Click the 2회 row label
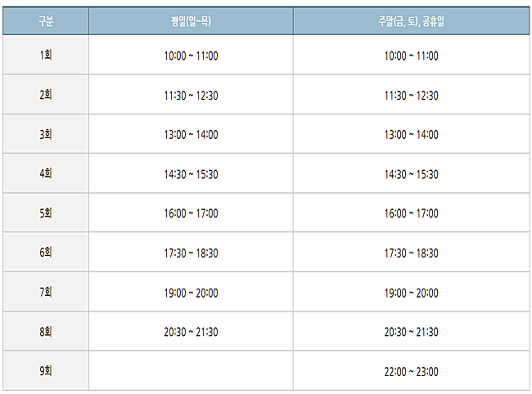The image size is (532, 394). tap(46, 95)
